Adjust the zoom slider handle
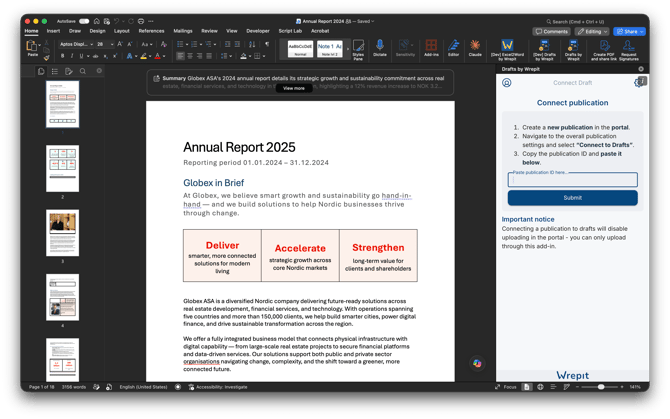The width and height of the screenshot is (670, 419). tap(601, 387)
